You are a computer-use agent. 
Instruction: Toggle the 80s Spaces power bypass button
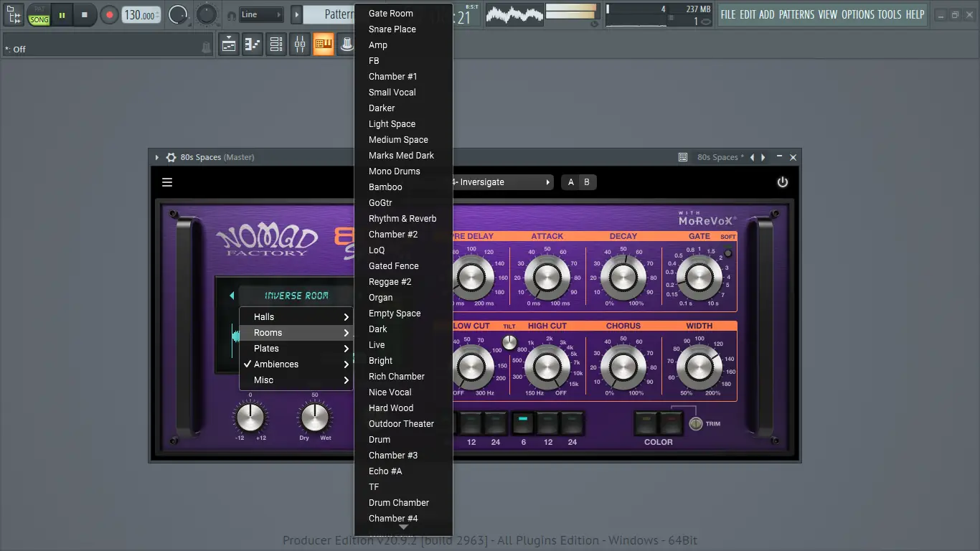click(x=783, y=182)
